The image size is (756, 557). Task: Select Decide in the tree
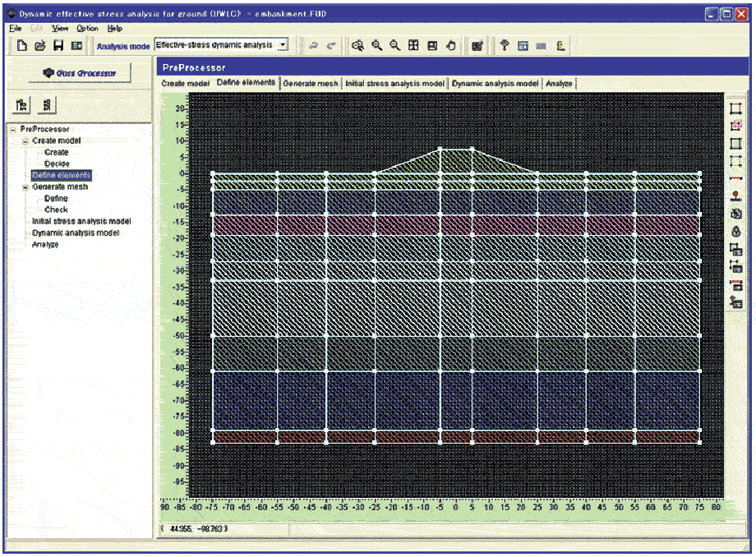coord(57,163)
